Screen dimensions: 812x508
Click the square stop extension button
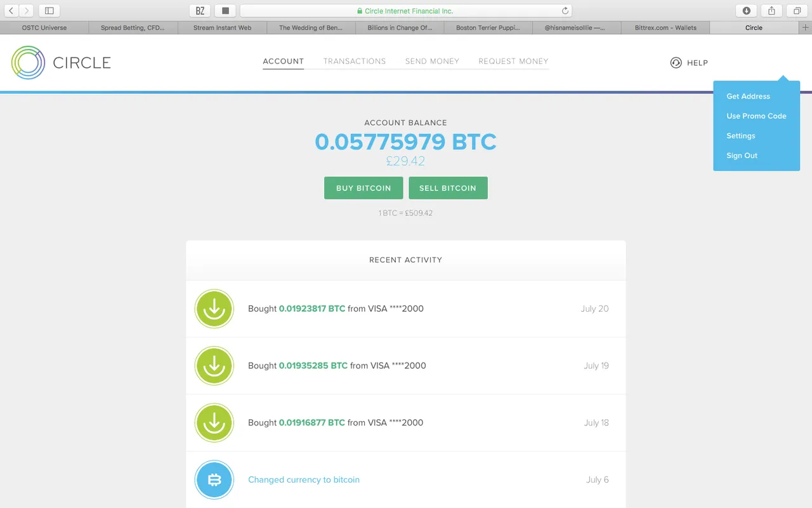click(x=225, y=11)
